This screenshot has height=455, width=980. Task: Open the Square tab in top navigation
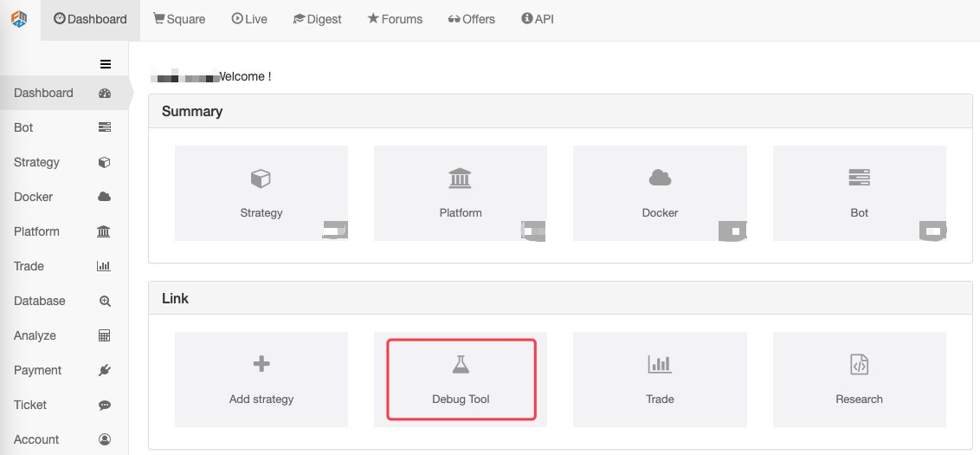tap(179, 19)
